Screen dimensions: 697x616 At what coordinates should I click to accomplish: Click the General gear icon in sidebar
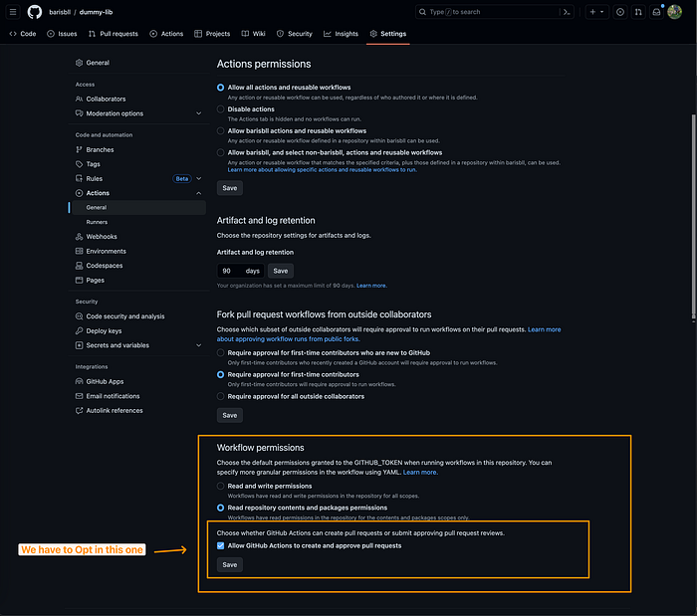(79, 63)
